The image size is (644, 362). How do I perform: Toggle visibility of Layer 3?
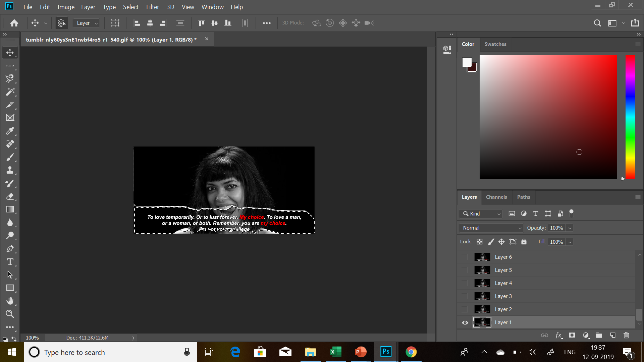(x=465, y=296)
